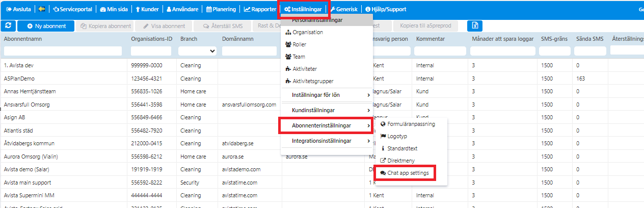Viewport: 644px width, 208px height.
Task: Sort by Sända SMS column header
Action: tap(590, 39)
